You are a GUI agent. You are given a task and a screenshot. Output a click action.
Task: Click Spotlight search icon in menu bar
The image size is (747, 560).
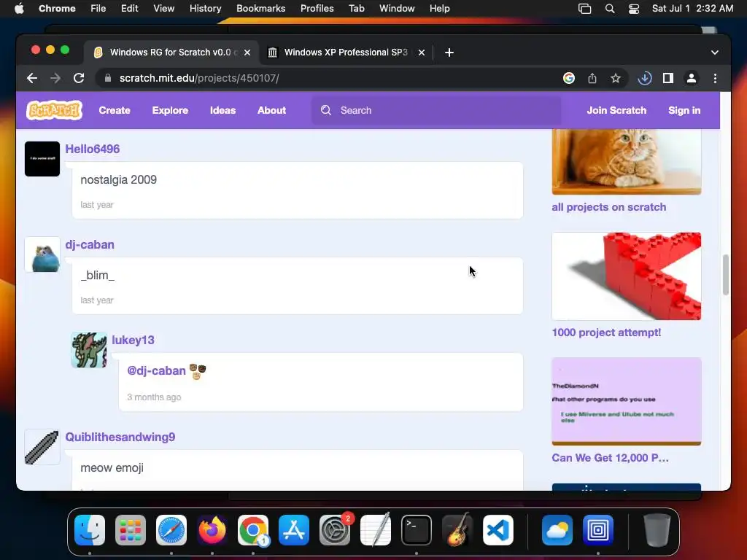click(x=610, y=8)
